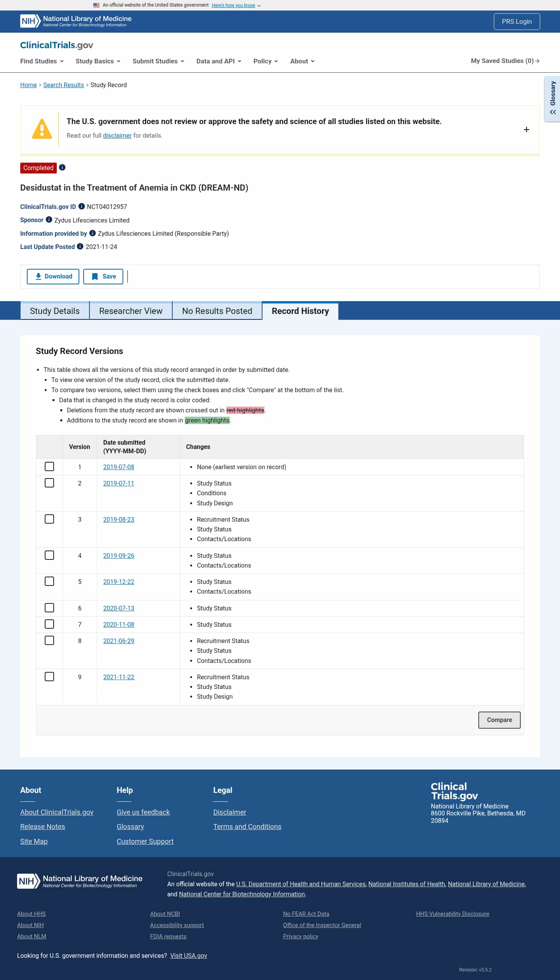Click the info icon next to Completed status
This screenshot has width=560, height=980.
pos(62,167)
